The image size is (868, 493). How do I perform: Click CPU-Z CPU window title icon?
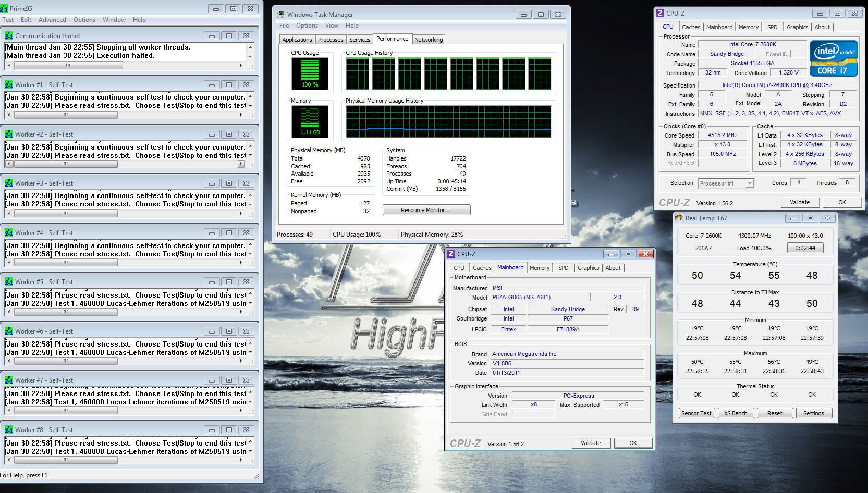point(660,13)
